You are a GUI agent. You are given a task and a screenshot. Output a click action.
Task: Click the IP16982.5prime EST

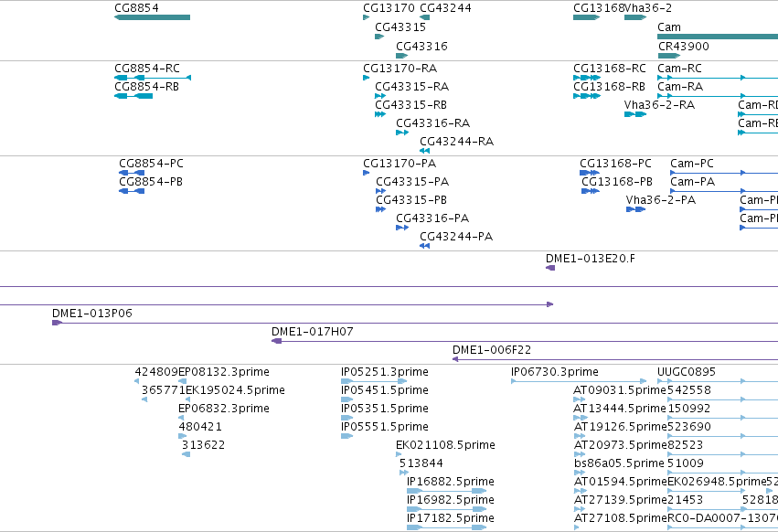pyautogui.click(x=446, y=510)
